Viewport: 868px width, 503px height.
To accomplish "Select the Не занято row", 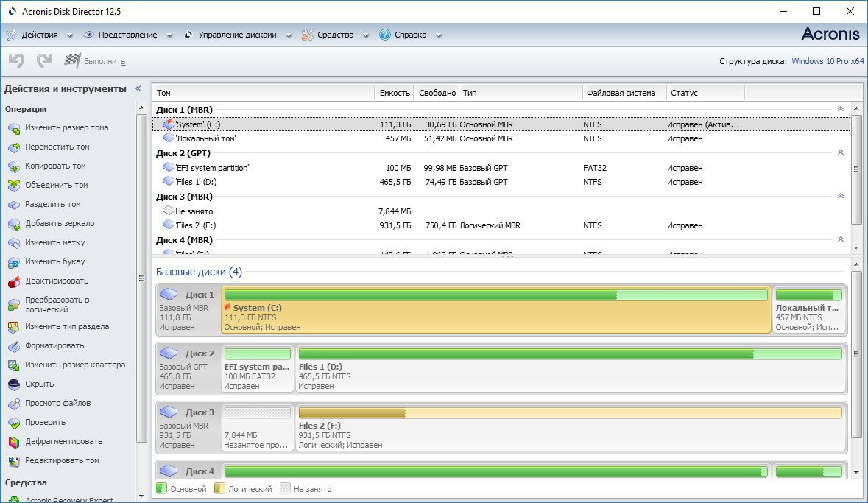I will [x=501, y=211].
